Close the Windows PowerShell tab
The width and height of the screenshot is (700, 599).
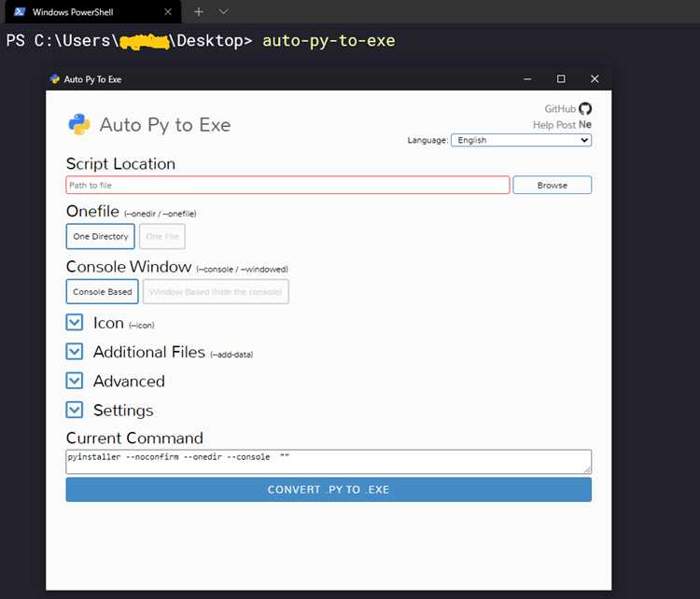pos(168,11)
